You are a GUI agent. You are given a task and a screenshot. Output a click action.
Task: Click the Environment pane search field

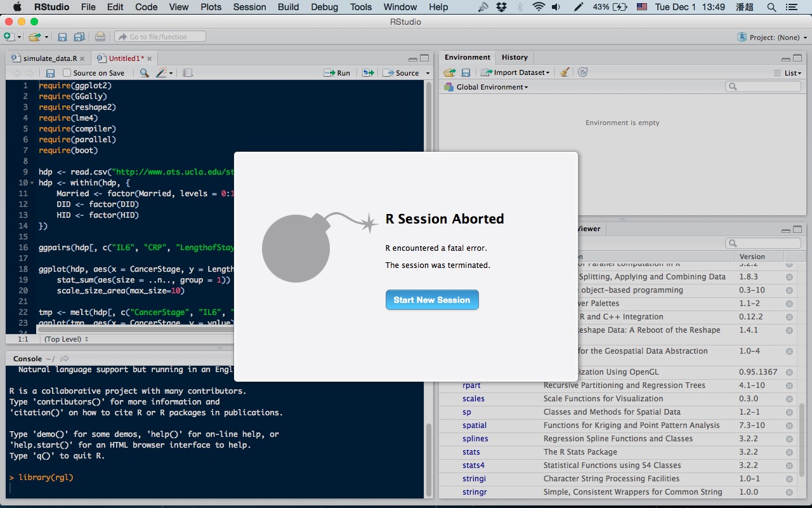pos(763,86)
